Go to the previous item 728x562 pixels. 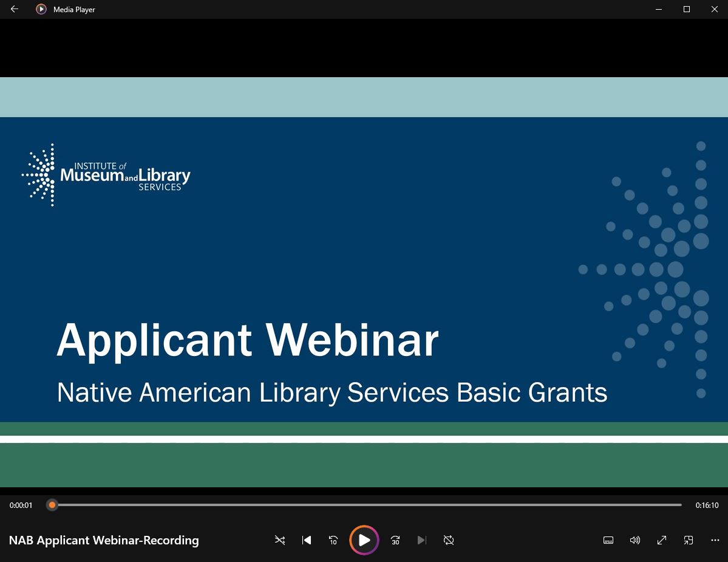pos(307,540)
